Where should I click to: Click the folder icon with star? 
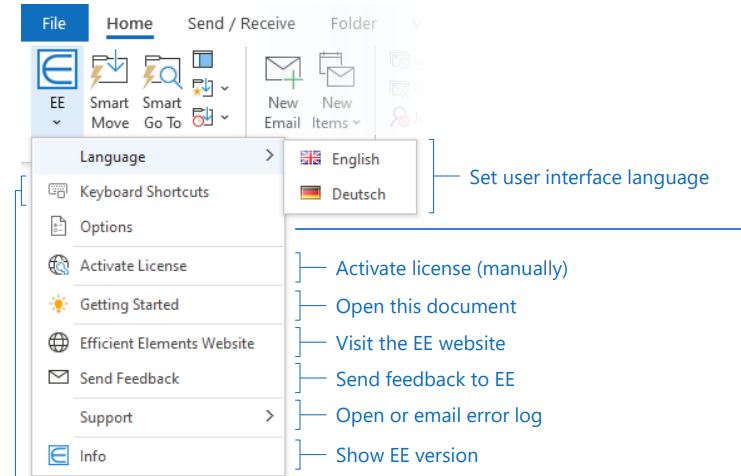click(x=203, y=87)
